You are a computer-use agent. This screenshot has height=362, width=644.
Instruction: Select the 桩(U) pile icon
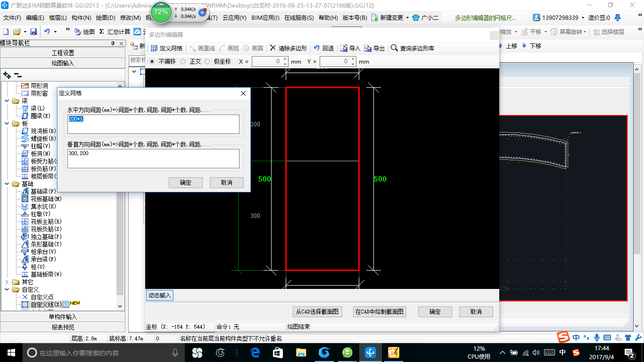pos(25,267)
